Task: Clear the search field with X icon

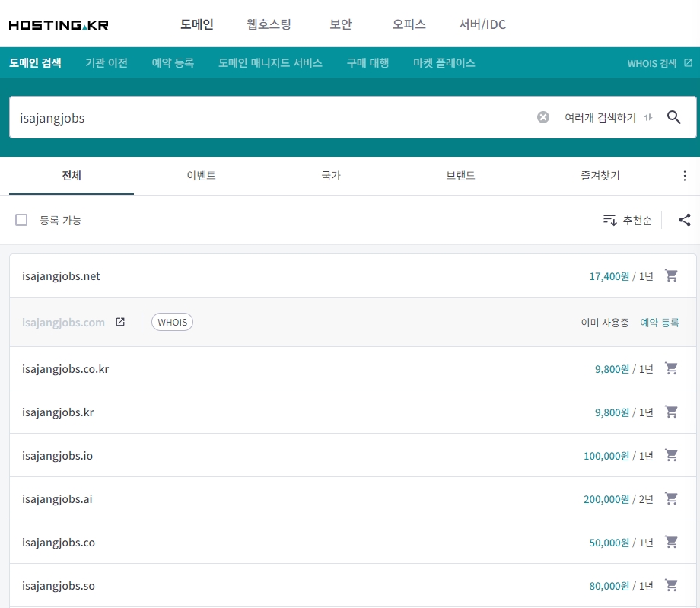Action: (542, 117)
